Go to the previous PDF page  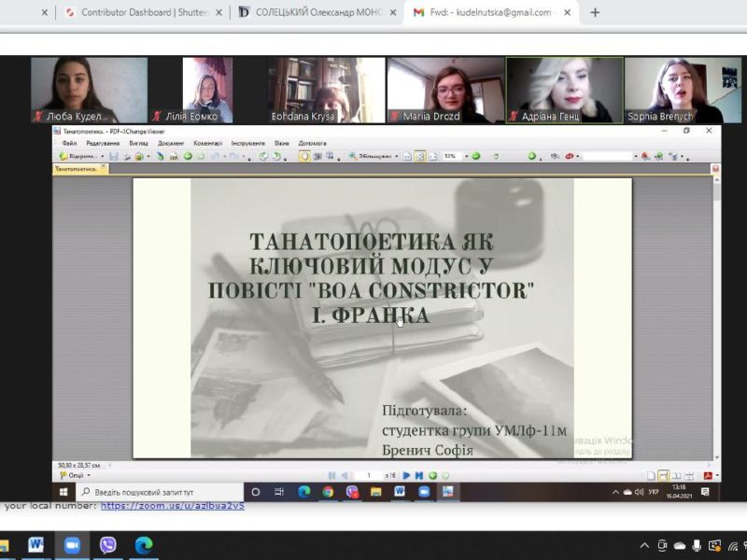coord(345,476)
